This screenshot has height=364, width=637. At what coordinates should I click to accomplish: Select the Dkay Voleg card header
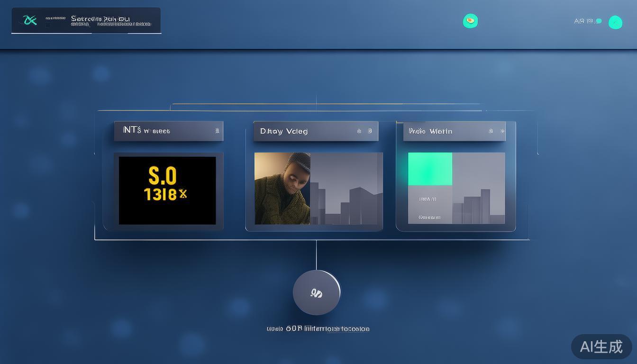click(x=284, y=131)
